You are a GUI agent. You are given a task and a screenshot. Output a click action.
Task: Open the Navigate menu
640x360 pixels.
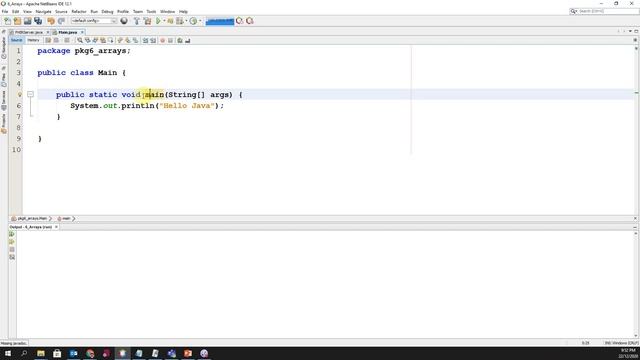[43, 11]
